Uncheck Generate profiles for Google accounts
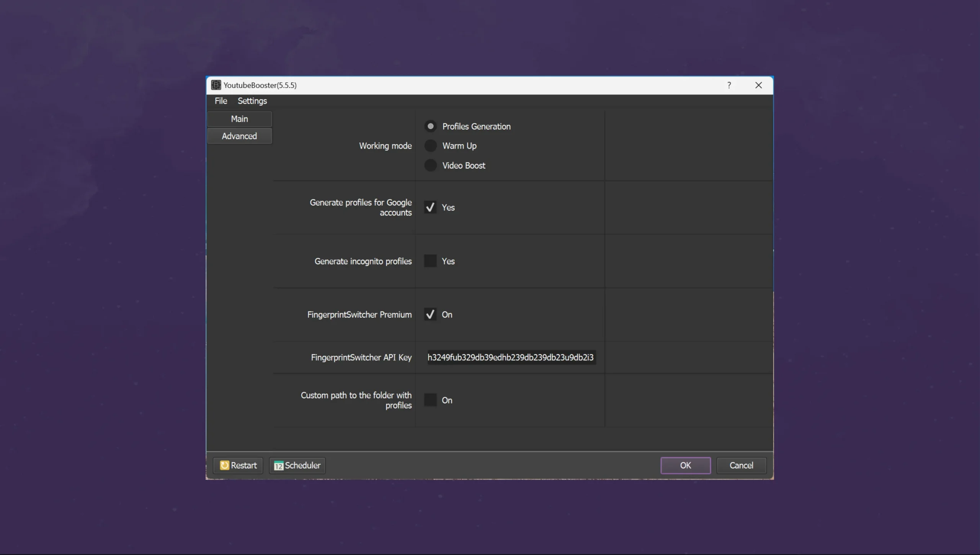 click(x=430, y=207)
